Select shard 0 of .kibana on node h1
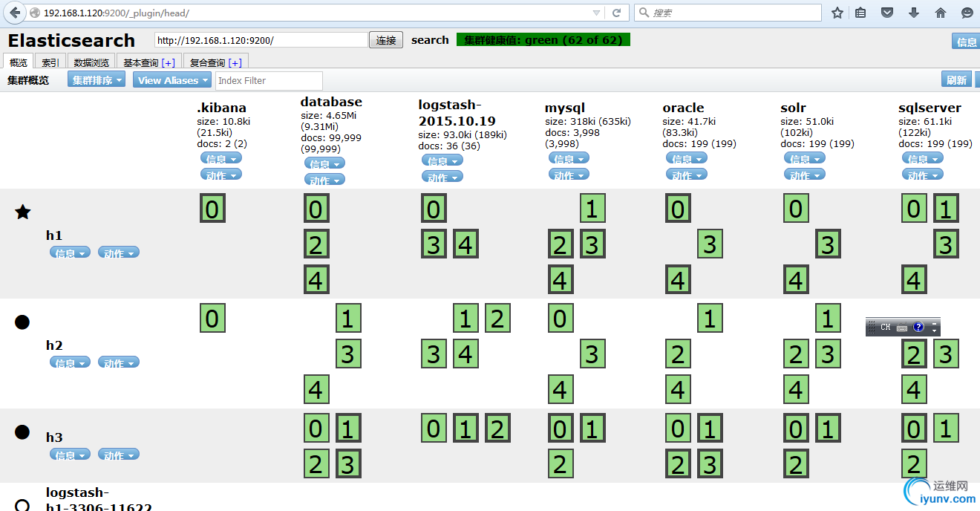This screenshot has height=511, width=980. 212,209
